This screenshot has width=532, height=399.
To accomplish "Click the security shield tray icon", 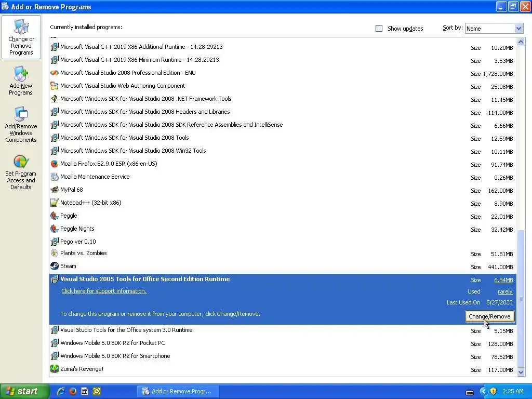I will pyautogui.click(x=494, y=391).
